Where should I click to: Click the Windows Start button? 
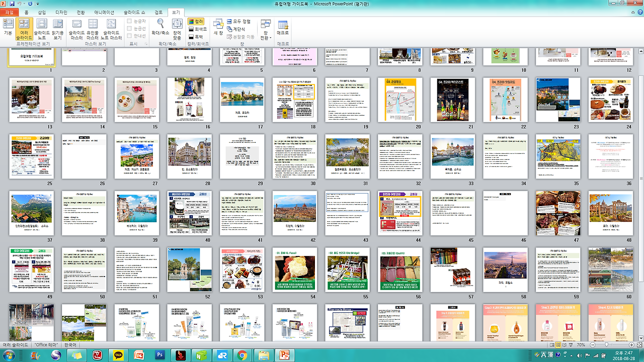[9, 355]
